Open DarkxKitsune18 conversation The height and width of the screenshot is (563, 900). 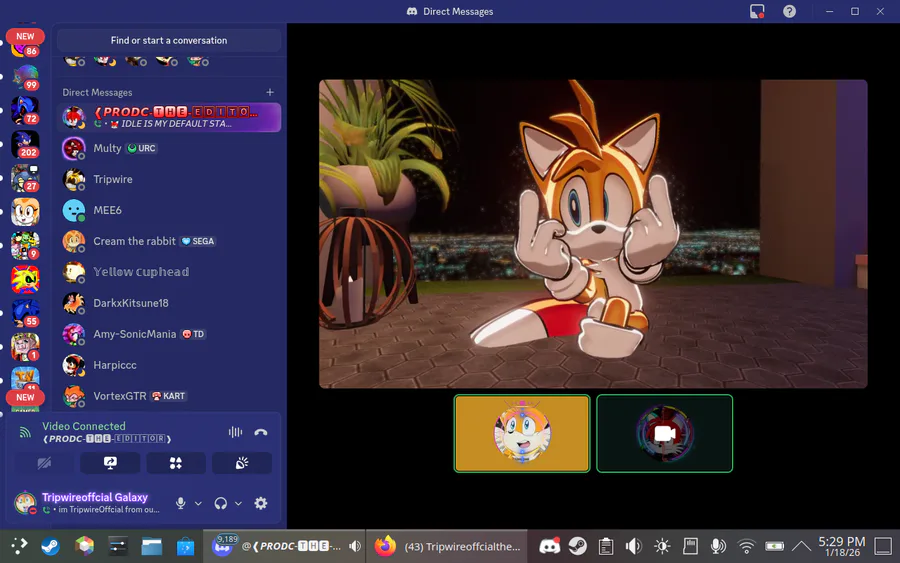point(169,303)
